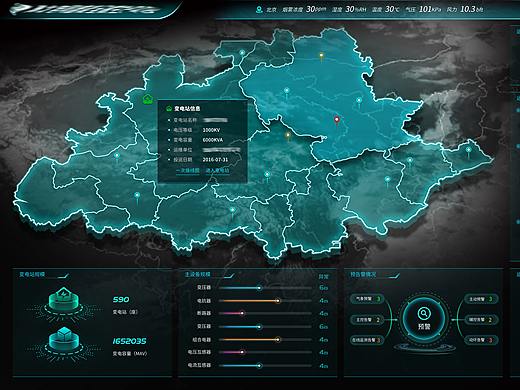Click the 590 substation count

(121, 299)
